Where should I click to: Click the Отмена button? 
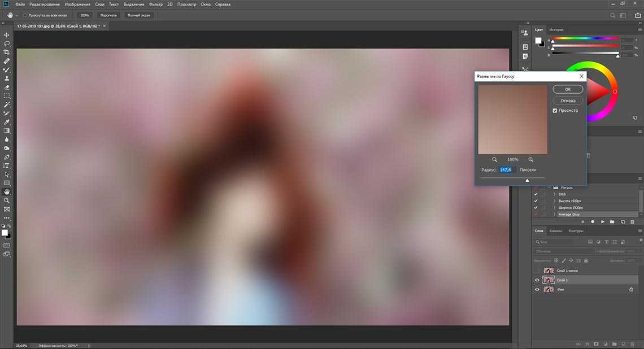point(568,101)
